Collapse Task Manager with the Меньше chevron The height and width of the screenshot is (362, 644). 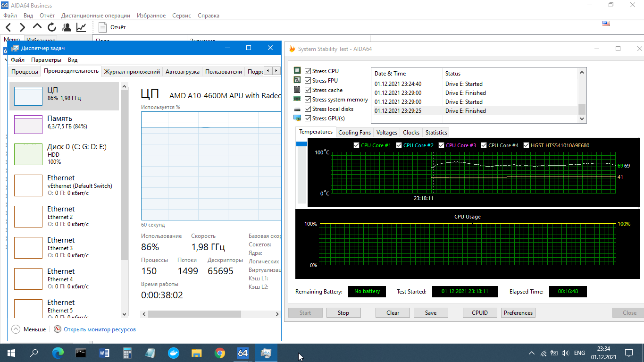pyautogui.click(x=16, y=329)
